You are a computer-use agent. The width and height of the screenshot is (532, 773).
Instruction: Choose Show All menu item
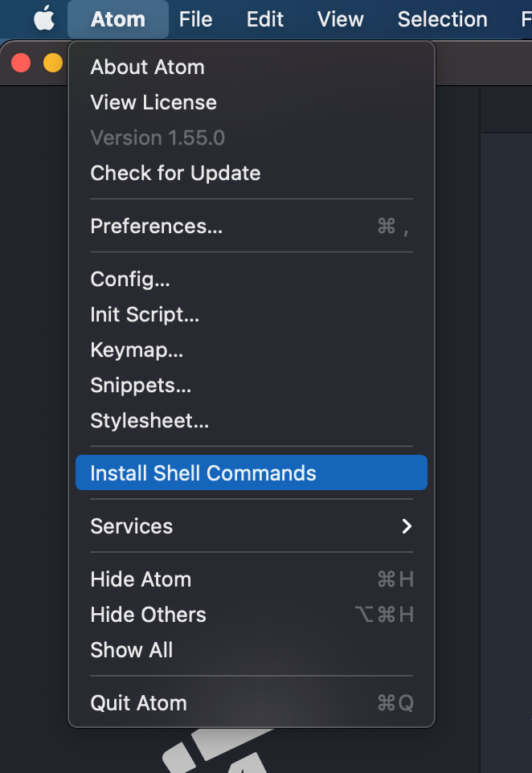click(x=132, y=650)
